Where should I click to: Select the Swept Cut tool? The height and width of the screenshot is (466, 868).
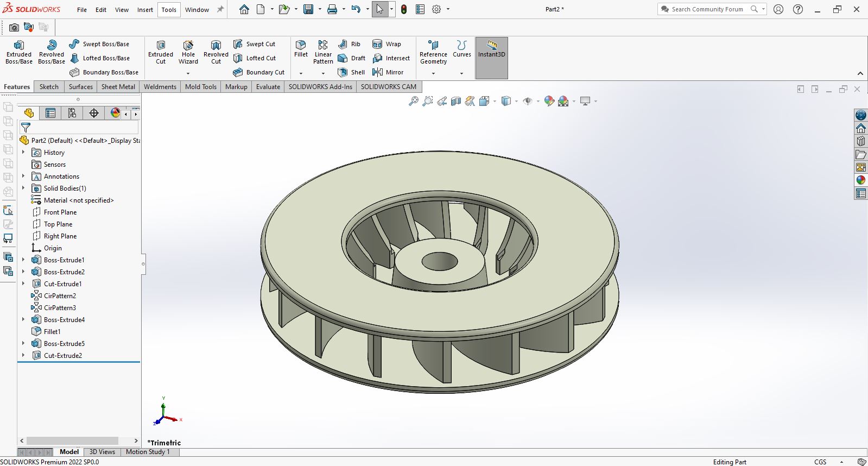(x=254, y=44)
